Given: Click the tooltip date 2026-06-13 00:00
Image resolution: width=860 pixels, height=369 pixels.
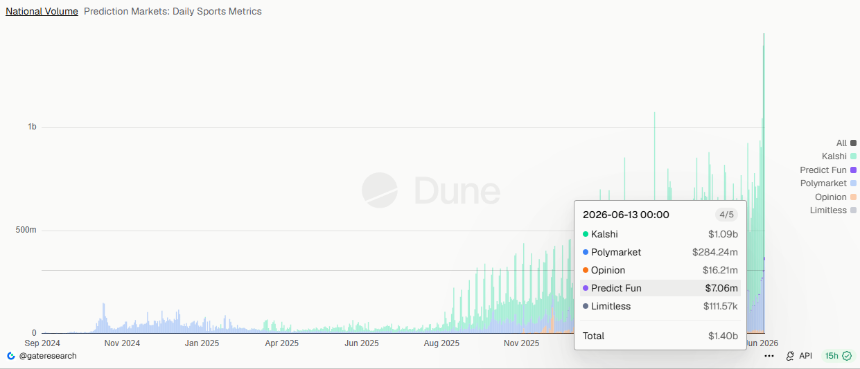Looking at the screenshot, I should [x=626, y=214].
